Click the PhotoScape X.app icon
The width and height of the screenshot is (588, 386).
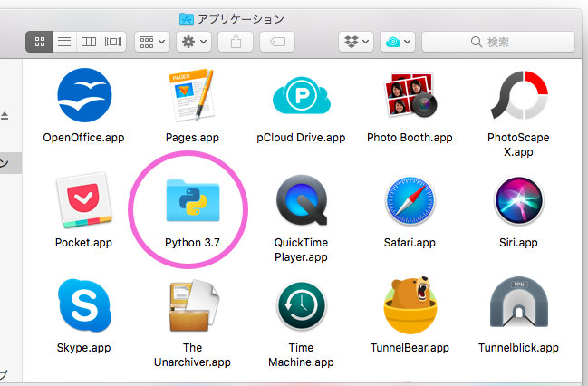click(x=519, y=95)
